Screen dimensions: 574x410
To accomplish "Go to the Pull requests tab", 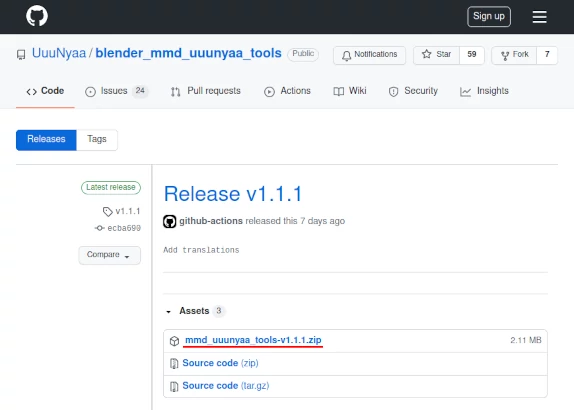I will coord(206,91).
